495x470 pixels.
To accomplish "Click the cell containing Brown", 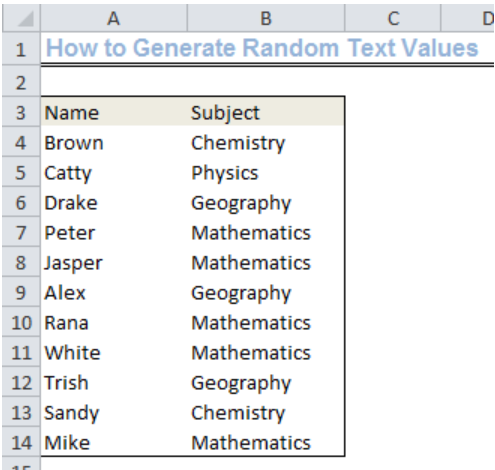I will pos(114,142).
